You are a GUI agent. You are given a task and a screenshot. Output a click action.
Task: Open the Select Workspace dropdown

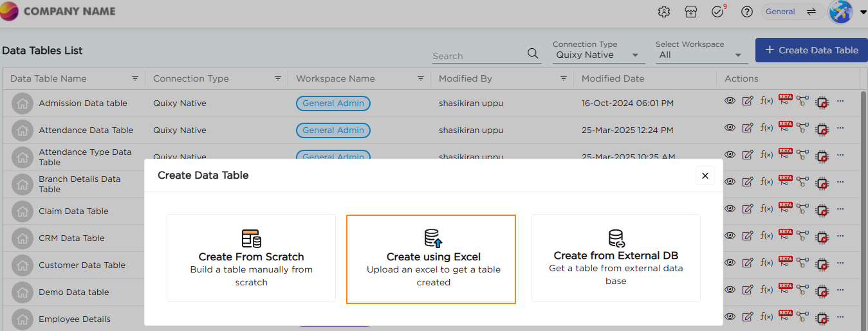(701, 55)
